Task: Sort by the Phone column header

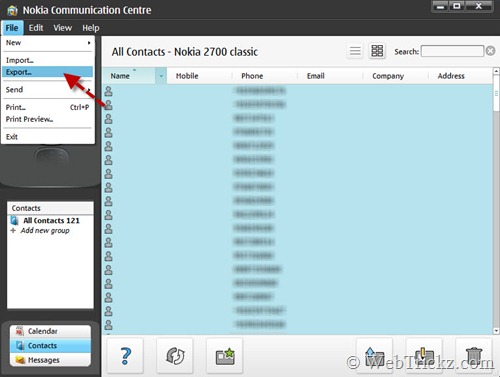Action: (x=265, y=76)
